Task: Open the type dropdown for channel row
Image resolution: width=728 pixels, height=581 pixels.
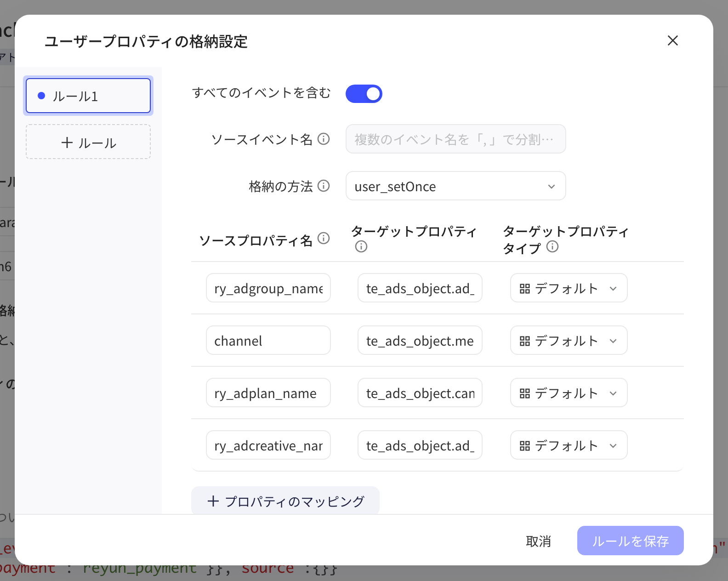Action: [569, 341]
